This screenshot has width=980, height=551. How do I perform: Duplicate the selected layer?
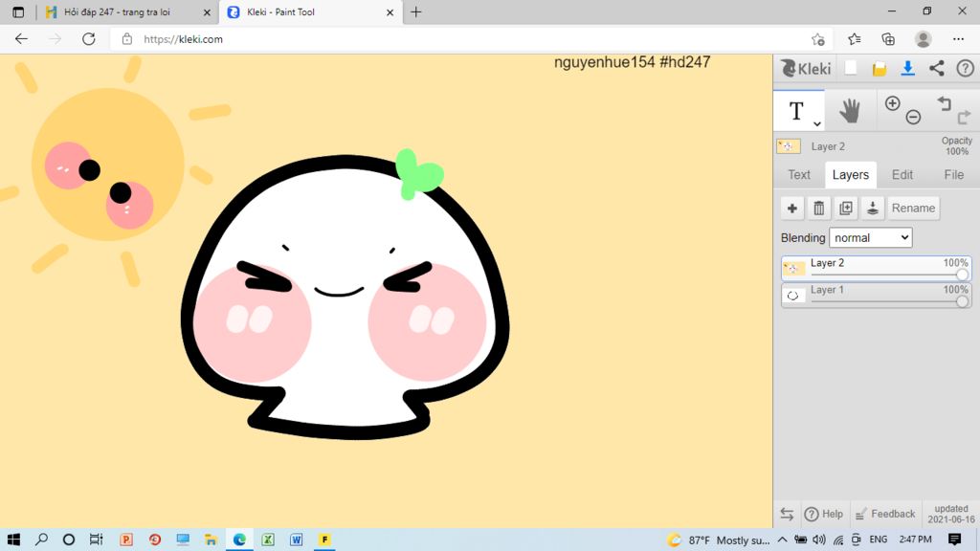click(x=846, y=208)
